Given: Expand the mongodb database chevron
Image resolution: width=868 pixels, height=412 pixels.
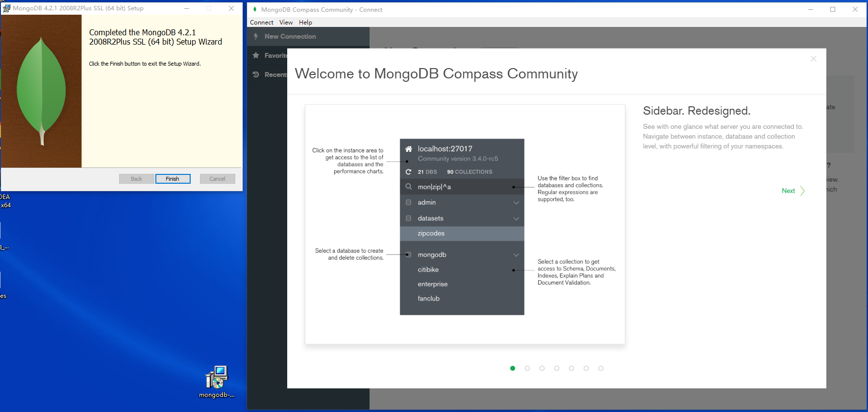Looking at the screenshot, I should click(516, 255).
